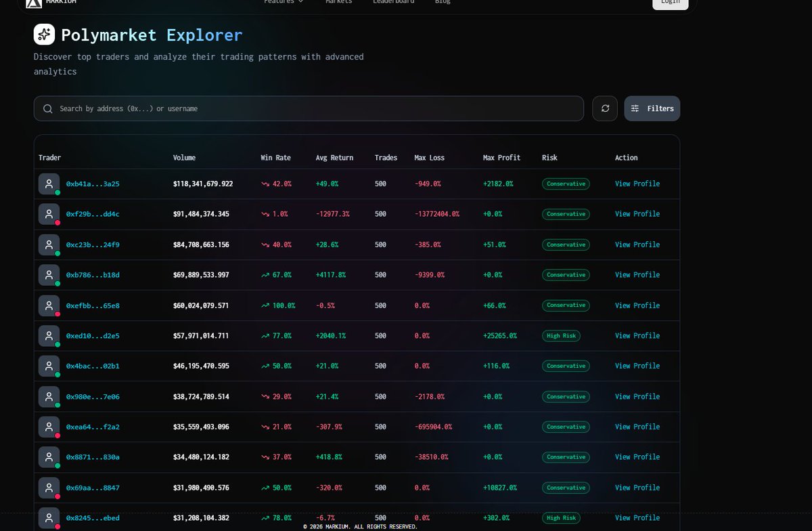Click the Avg Return column header
812x531 pixels.
(335, 158)
